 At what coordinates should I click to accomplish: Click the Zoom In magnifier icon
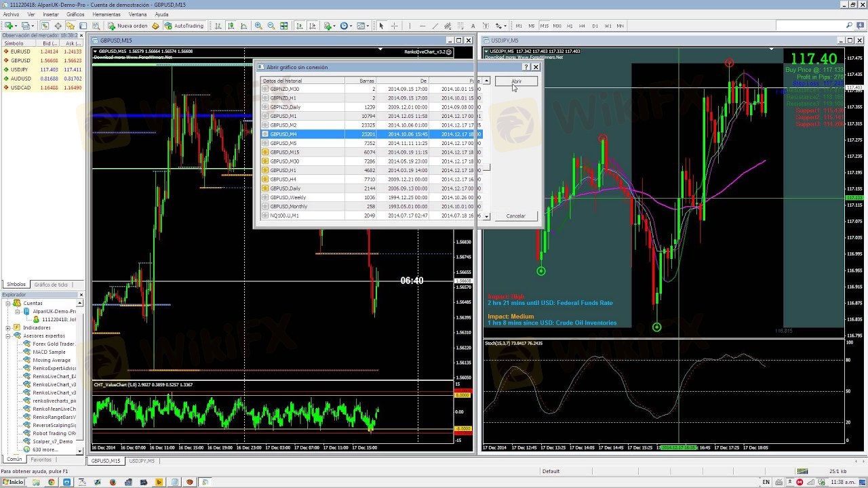click(x=258, y=26)
